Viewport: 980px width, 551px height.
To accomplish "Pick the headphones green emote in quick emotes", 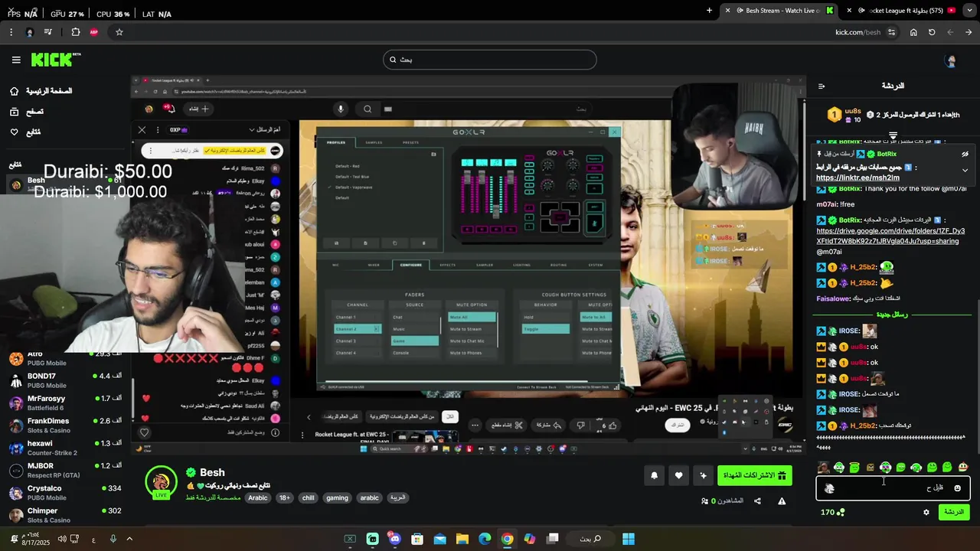I will click(839, 468).
